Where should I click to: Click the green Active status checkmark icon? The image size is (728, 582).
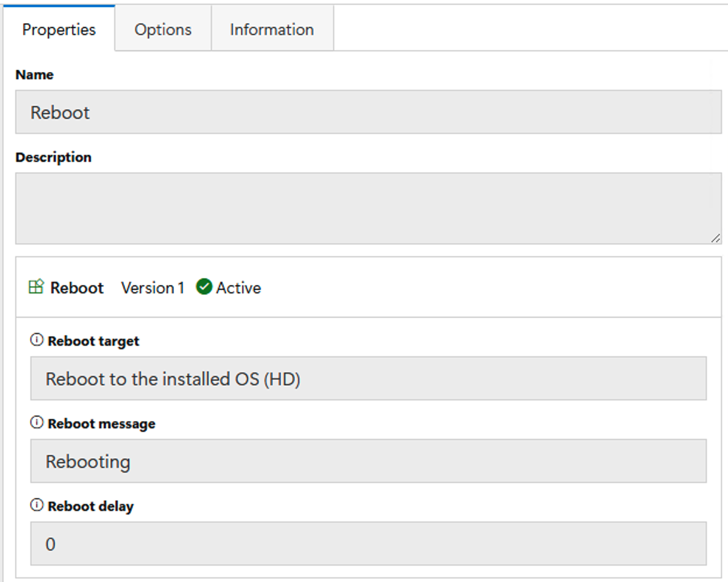coord(204,286)
